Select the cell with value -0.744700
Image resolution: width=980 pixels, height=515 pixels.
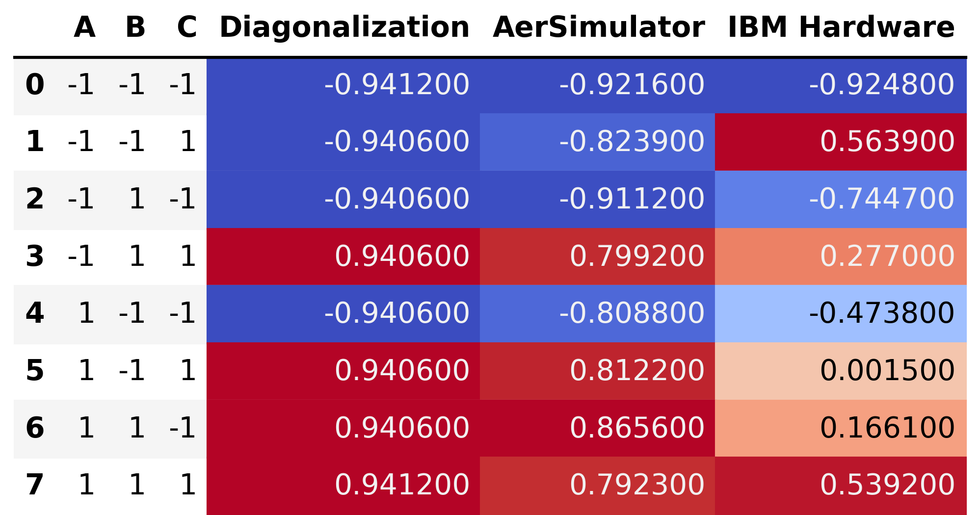pos(841,199)
